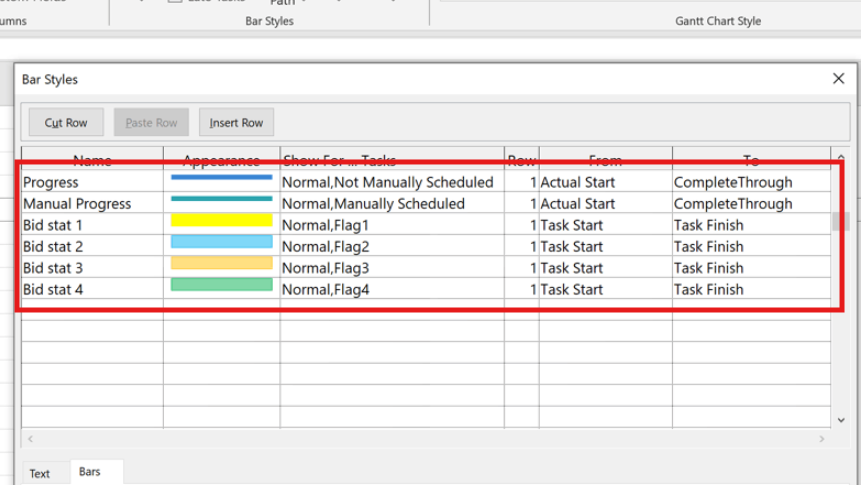Click the horizontal scrollbar left arrow
Screen dimensions: 863x485
[x=30, y=439]
